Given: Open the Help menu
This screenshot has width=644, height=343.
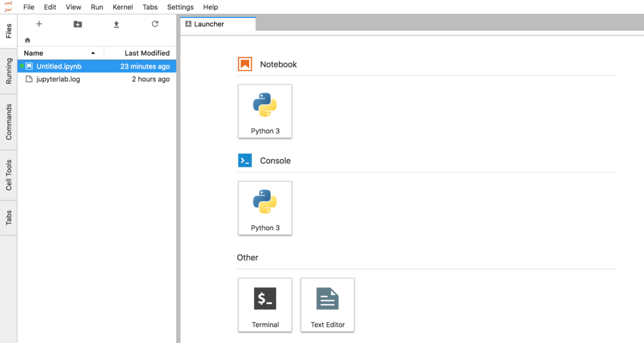Looking at the screenshot, I should (x=210, y=7).
